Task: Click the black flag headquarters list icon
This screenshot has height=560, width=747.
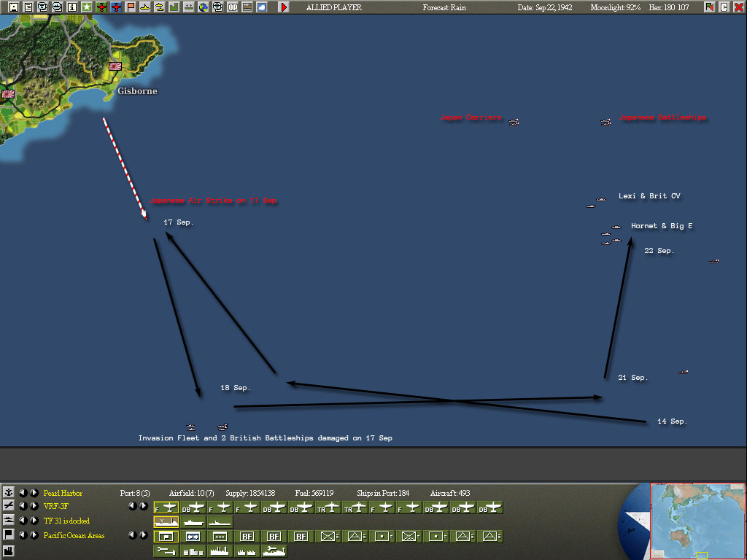Action: coord(8,534)
